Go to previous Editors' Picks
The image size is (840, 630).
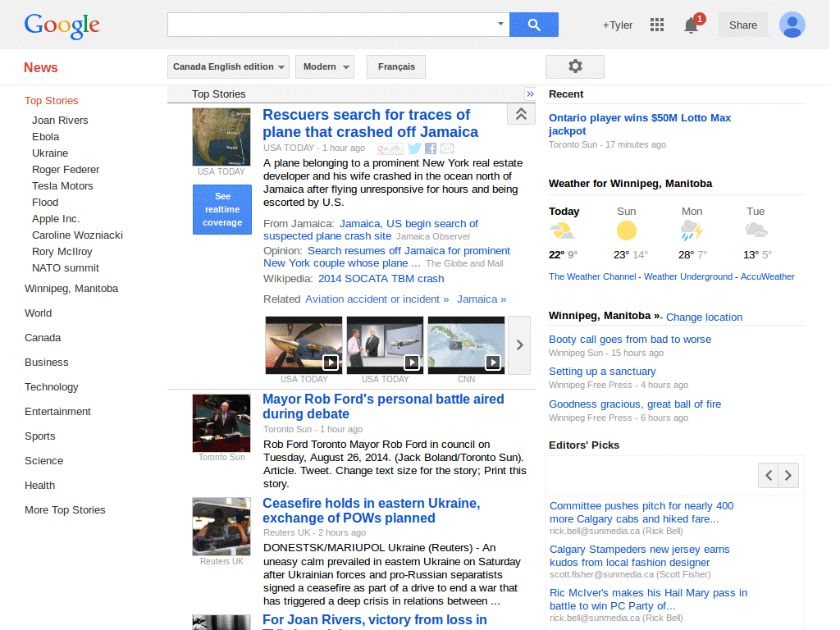point(768,475)
